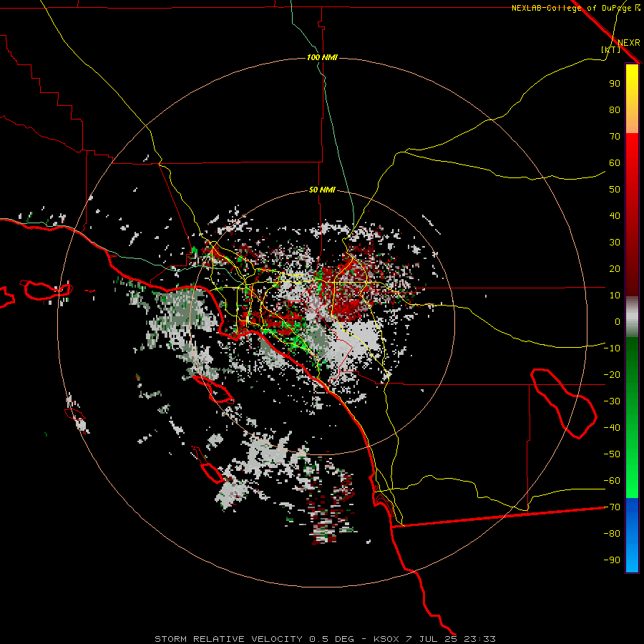Click the -50 value on velocity scale

pyautogui.click(x=612, y=454)
